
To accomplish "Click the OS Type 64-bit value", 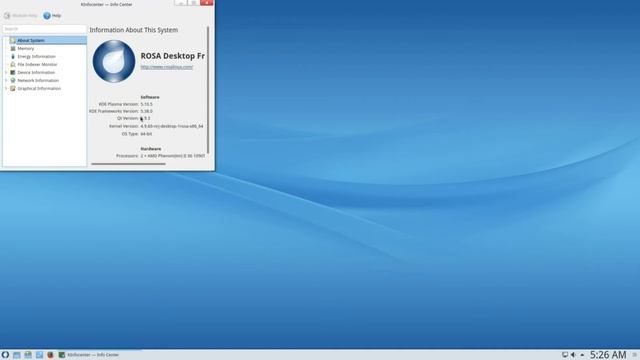I will coord(146,134).
